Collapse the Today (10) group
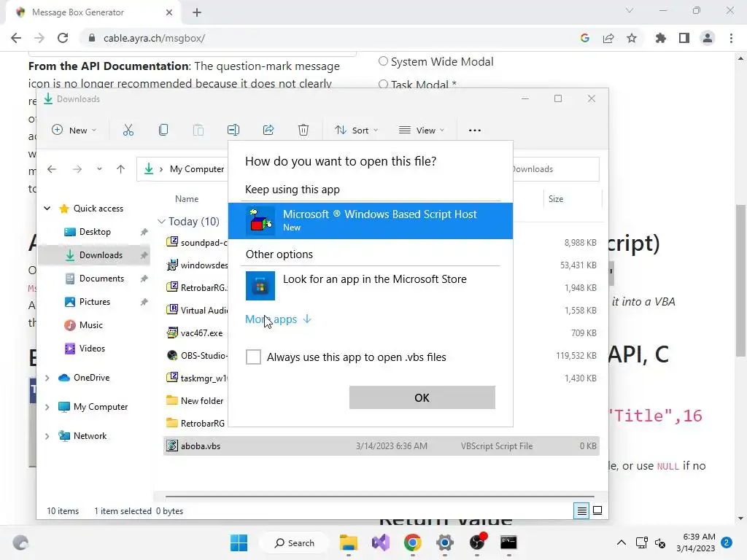The width and height of the screenshot is (747, 560). coord(162,222)
